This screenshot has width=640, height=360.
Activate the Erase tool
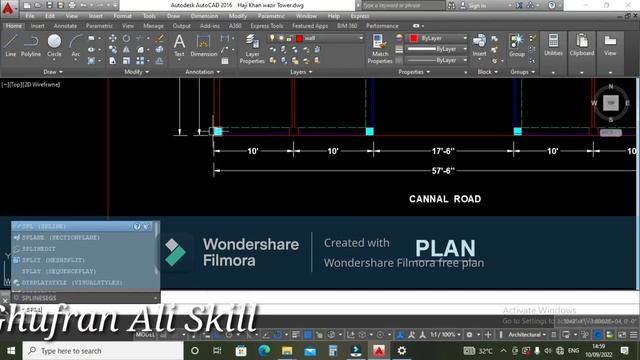(x=160, y=38)
